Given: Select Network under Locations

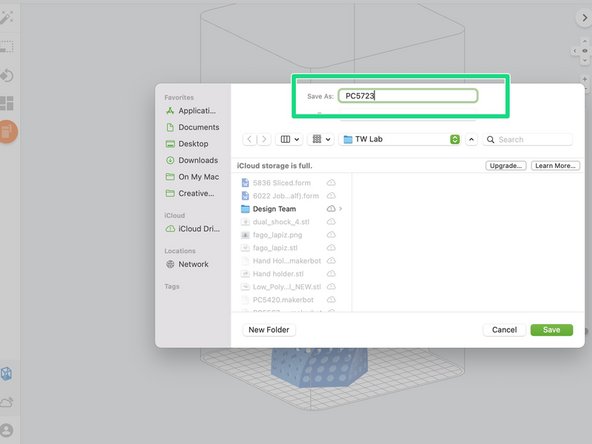Looking at the screenshot, I should coord(187,264).
